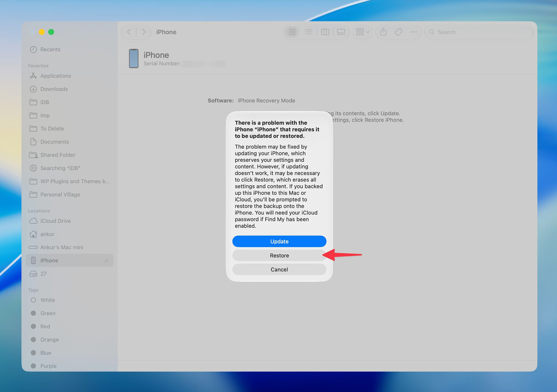Click the Favorites section header

[x=38, y=66]
